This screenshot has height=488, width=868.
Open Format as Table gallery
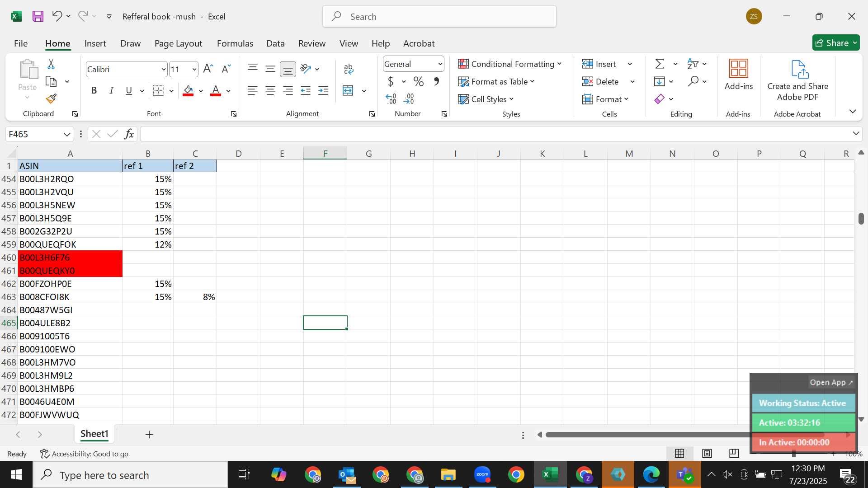(x=496, y=82)
